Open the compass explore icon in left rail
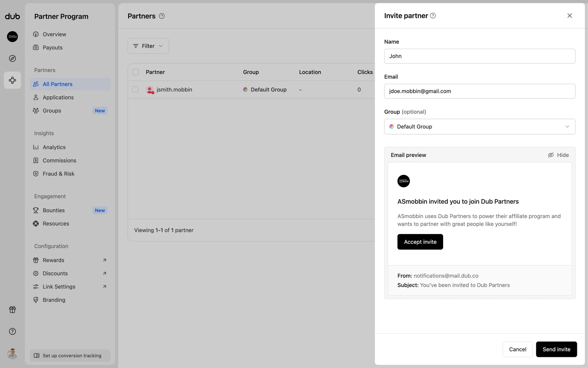This screenshot has width=588, height=368. [x=12, y=58]
